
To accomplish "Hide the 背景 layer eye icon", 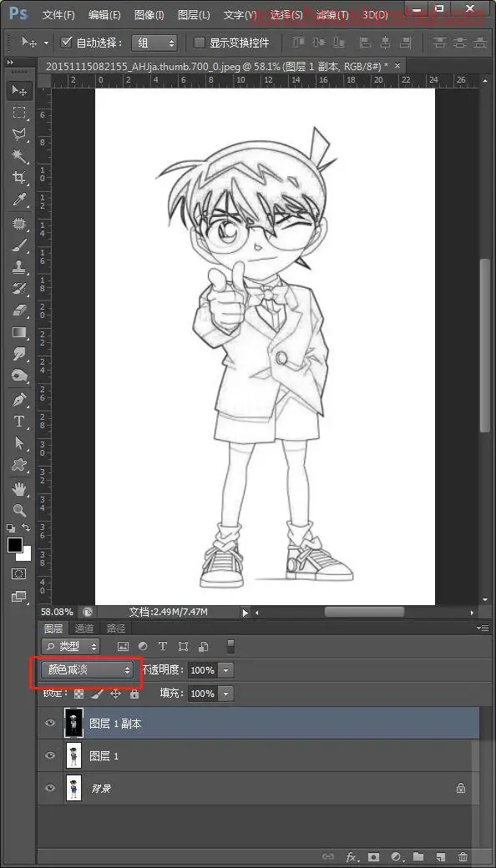I will (50, 788).
